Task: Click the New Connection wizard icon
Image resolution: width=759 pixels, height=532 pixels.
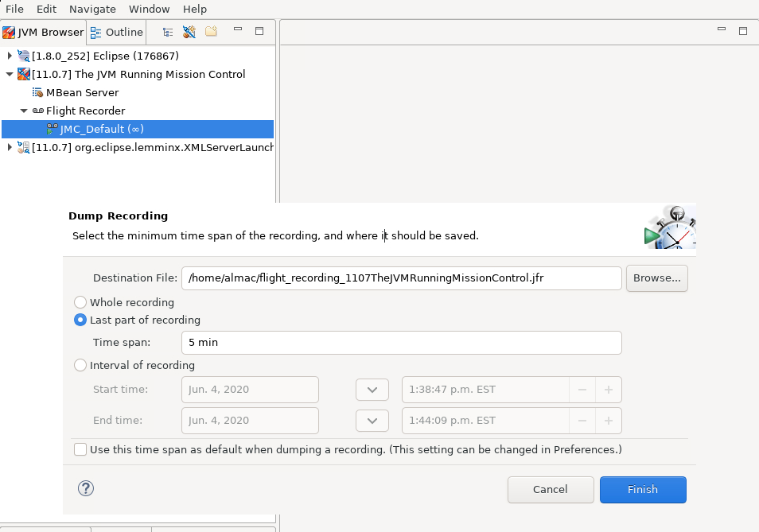Action: click(189, 32)
